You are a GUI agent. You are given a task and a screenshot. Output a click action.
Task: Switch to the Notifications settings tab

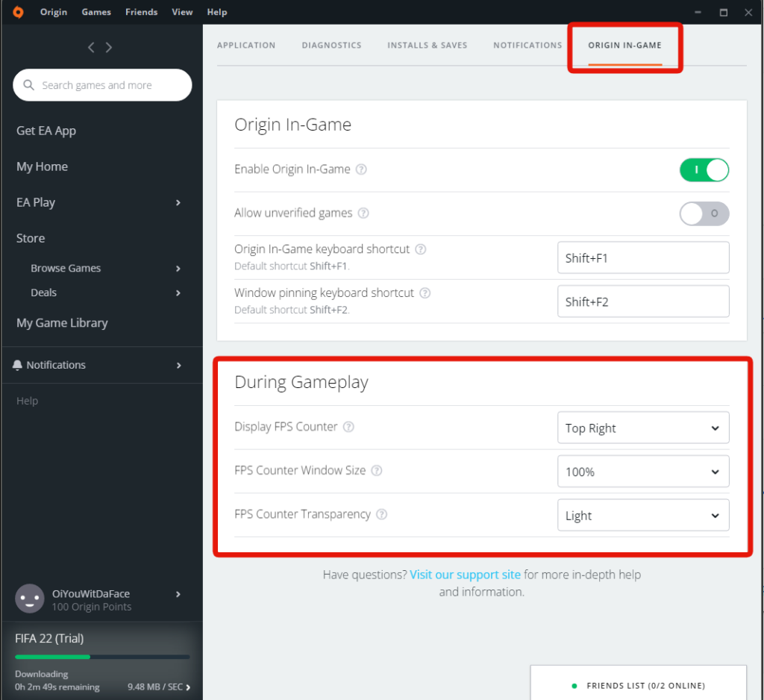click(x=527, y=46)
